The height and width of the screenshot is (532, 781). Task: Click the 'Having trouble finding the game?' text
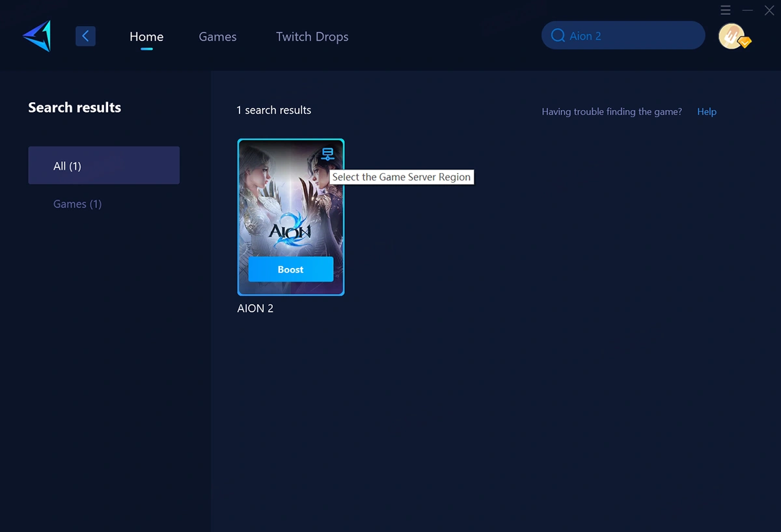(611, 112)
